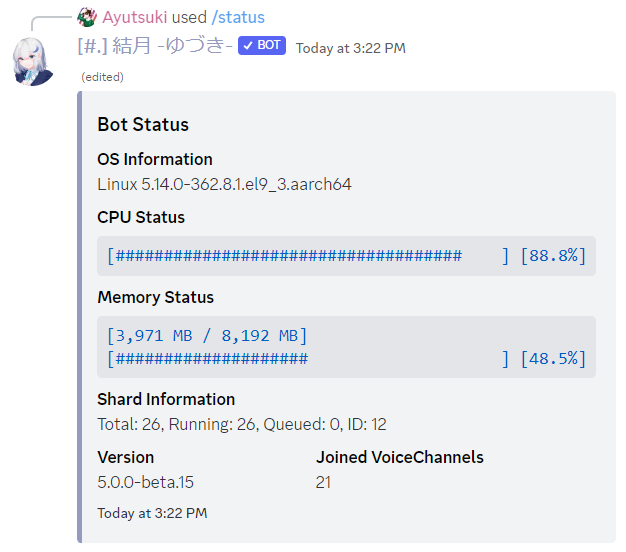Open the bot's profile avatar picture
Viewport: 626px width, 552px height.
click(34, 59)
